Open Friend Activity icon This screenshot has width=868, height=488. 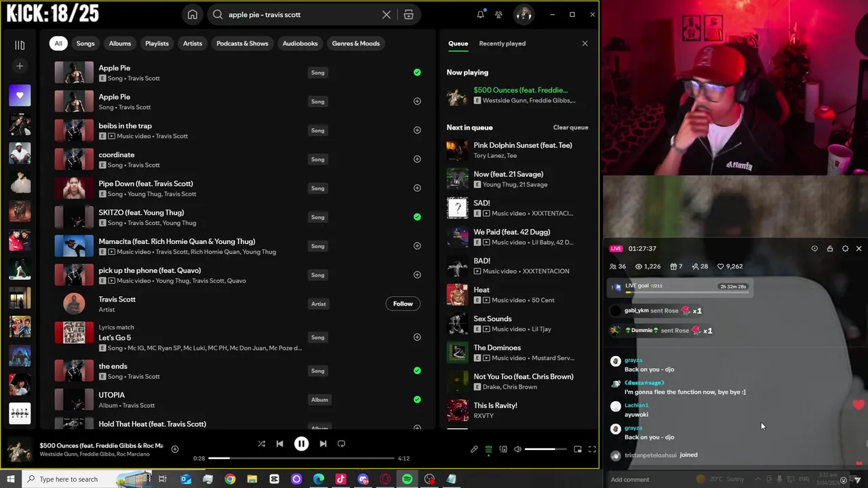pyautogui.click(x=499, y=14)
